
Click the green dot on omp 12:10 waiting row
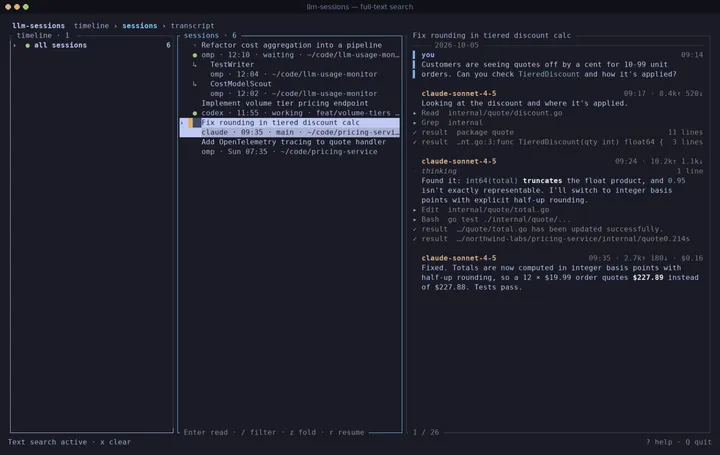click(195, 55)
